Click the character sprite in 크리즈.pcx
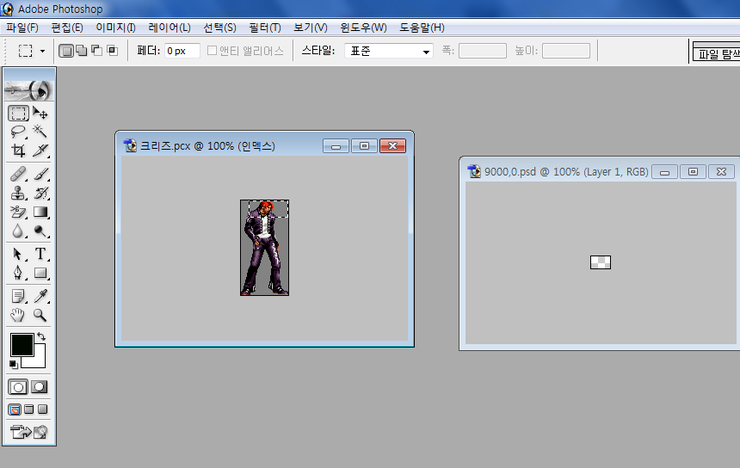This screenshot has height=468, width=740. pos(264,248)
